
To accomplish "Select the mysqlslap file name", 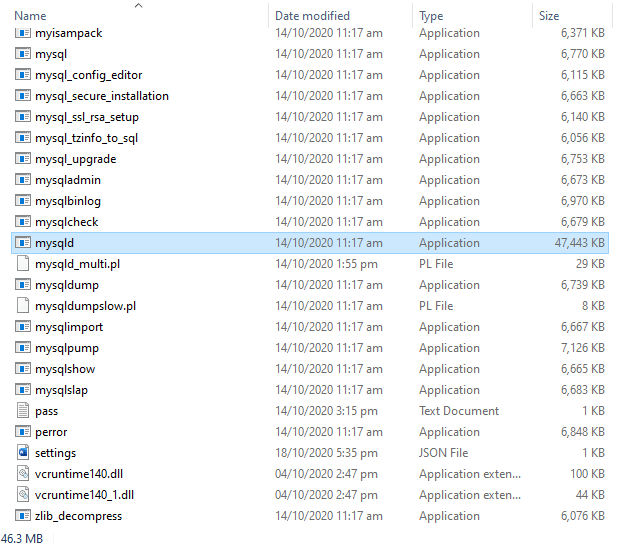I will [x=61, y=390].
